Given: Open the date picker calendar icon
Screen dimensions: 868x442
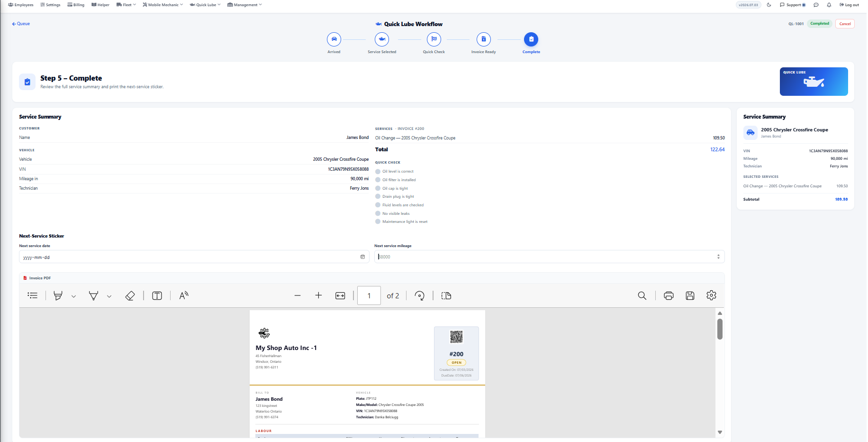Looking at the screenshot, I should pyautogui.click(x=362, y=257).
